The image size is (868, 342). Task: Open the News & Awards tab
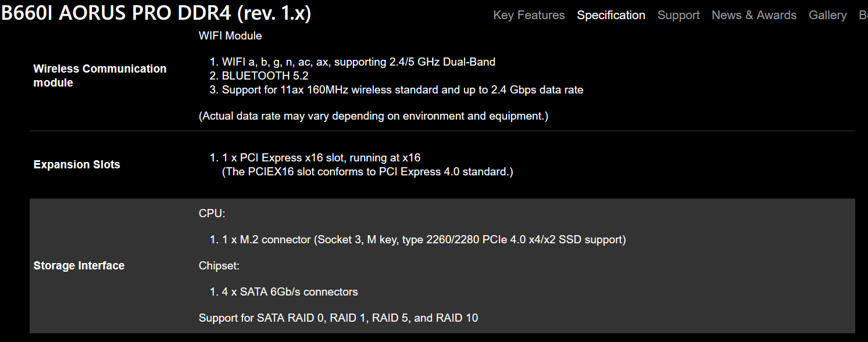(x=754, y=15)
